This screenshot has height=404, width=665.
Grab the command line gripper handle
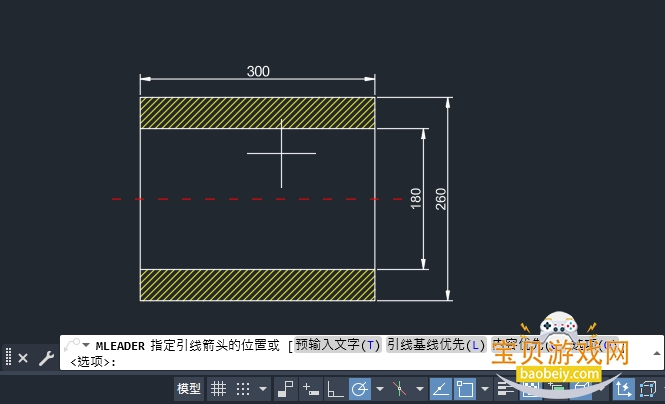click(x=8, y=357)
